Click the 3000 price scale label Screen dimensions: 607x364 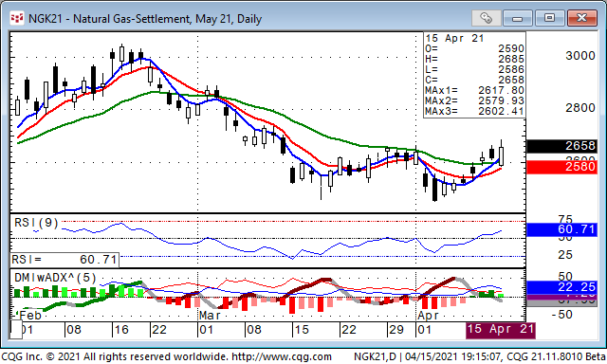tap(580, 56)
